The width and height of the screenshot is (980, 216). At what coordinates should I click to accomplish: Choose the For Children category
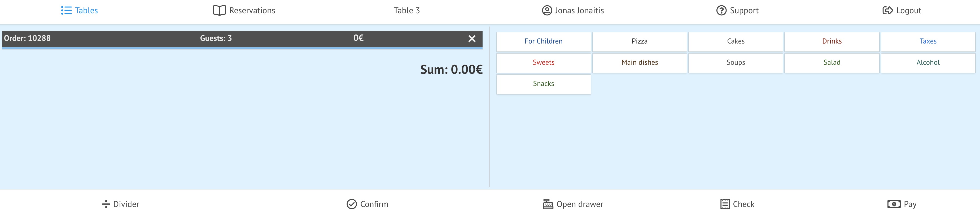point(543,41)
